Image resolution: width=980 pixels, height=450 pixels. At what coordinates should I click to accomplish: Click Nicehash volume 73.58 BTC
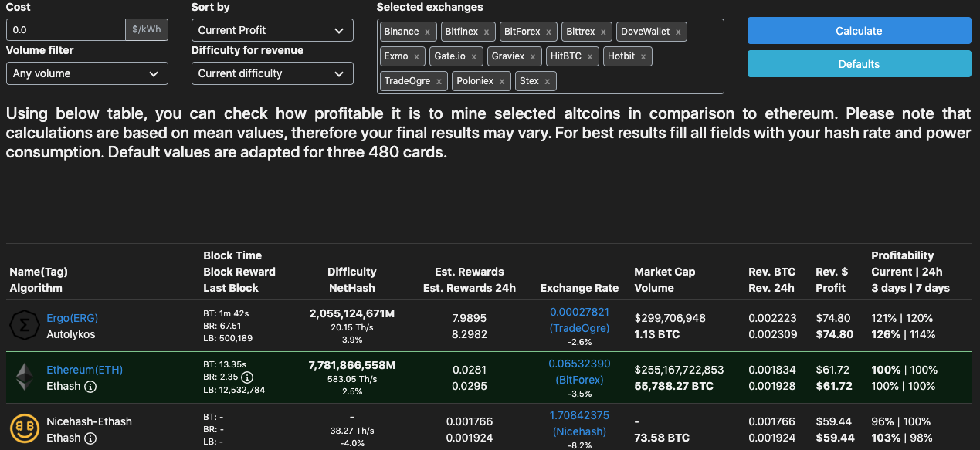coord(662,438)
